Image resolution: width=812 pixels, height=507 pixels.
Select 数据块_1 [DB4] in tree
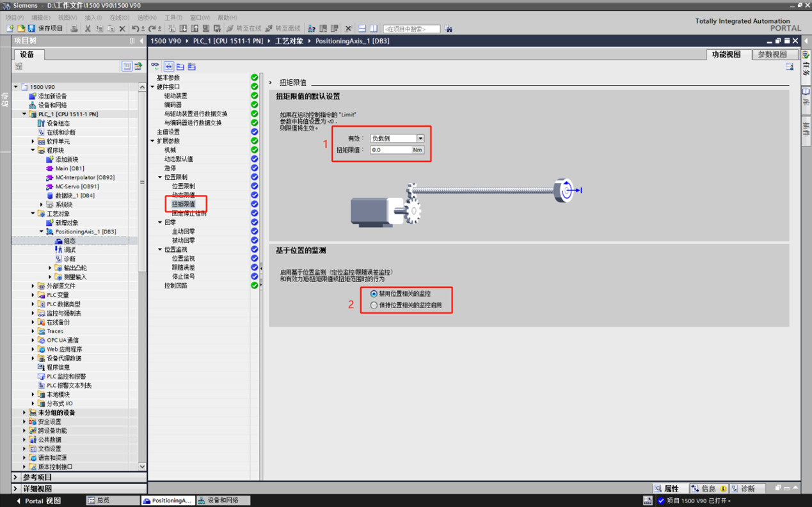75,196
